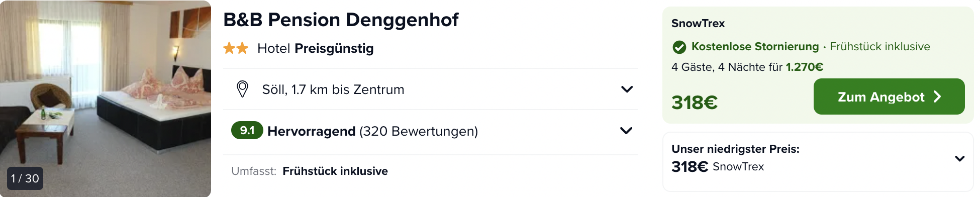Click the two-star rating icon
Screen dimensions: 980x197
[x=236, y=48]
